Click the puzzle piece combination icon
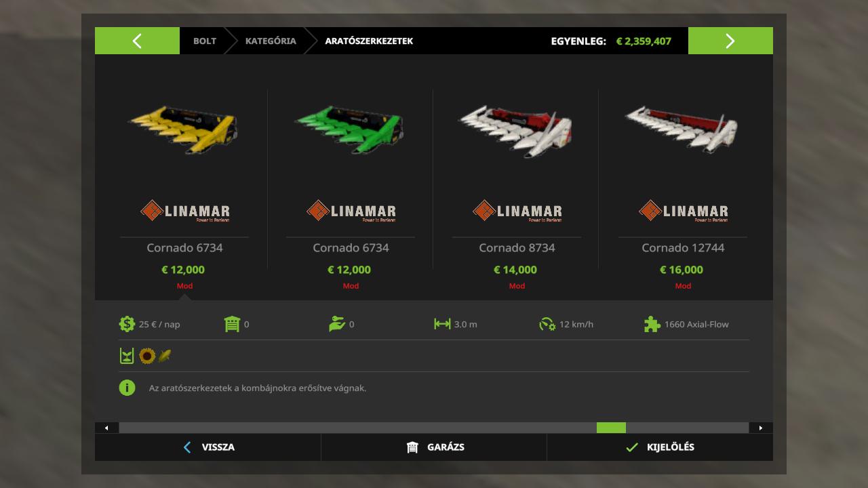The image size is (868, 488). pyautogui.click(x=652, y=324)
